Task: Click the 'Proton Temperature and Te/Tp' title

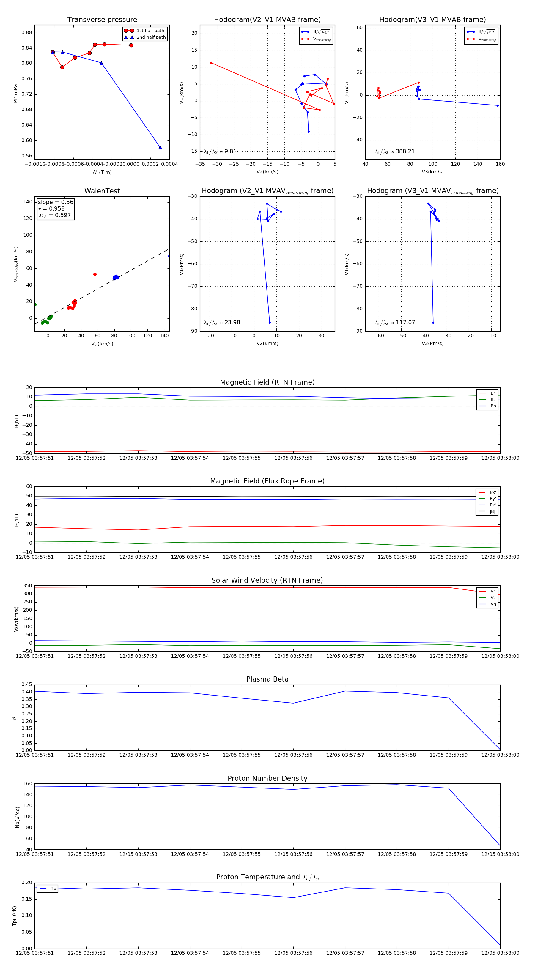Action: point(267,877)
